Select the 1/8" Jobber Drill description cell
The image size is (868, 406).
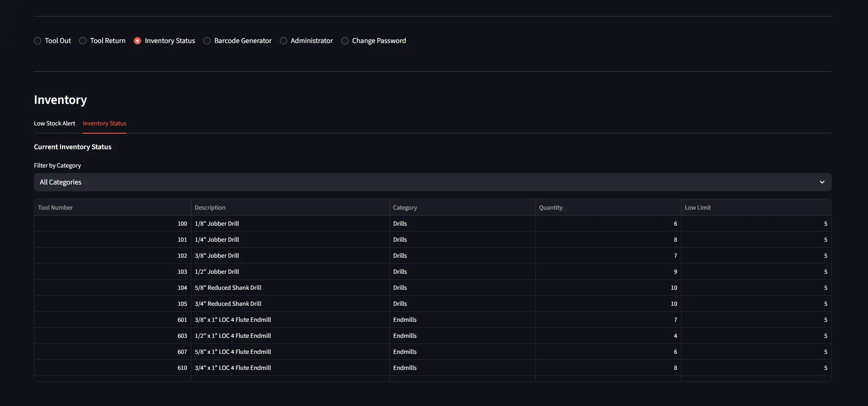(217, 224)
